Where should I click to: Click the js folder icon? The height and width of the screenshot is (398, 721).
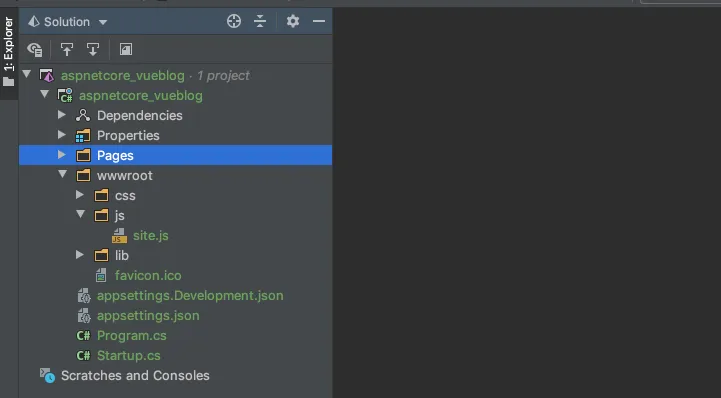click(101, 215)
